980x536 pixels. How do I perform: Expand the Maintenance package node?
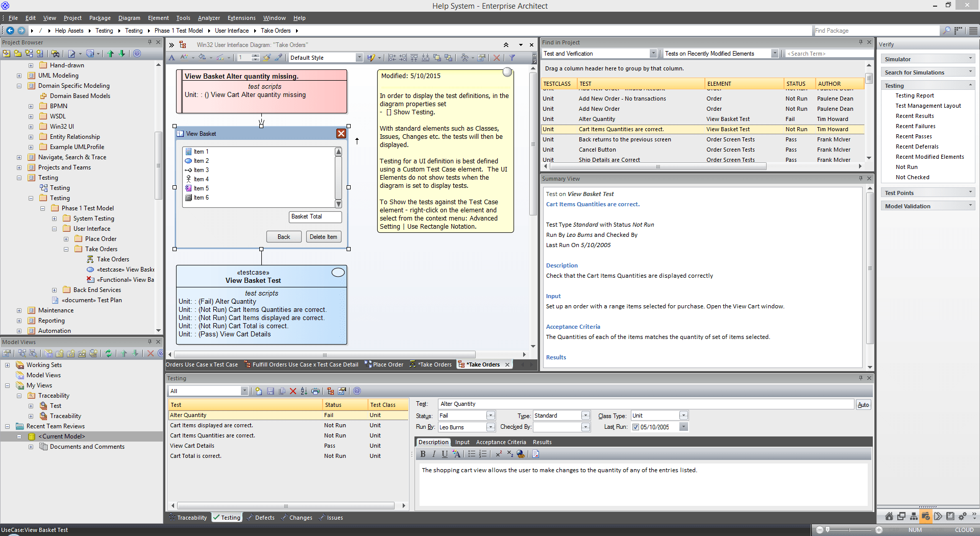(x=19, y=310)
